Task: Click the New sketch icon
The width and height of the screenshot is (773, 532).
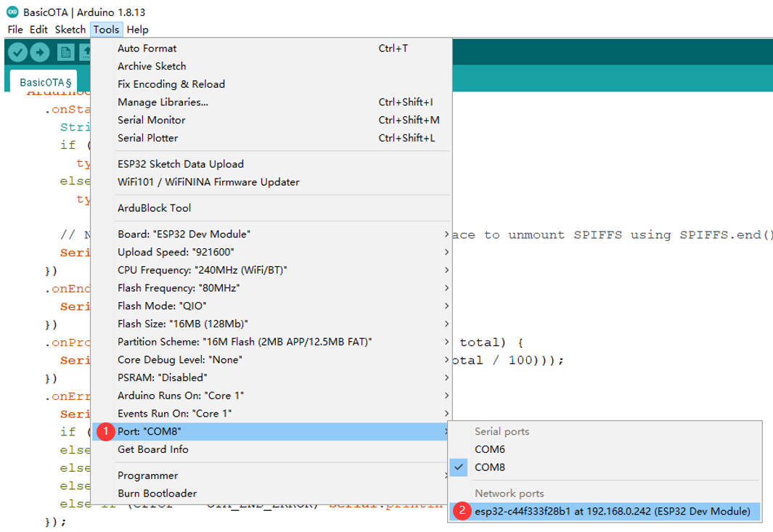Action: [x=65, y=52]
